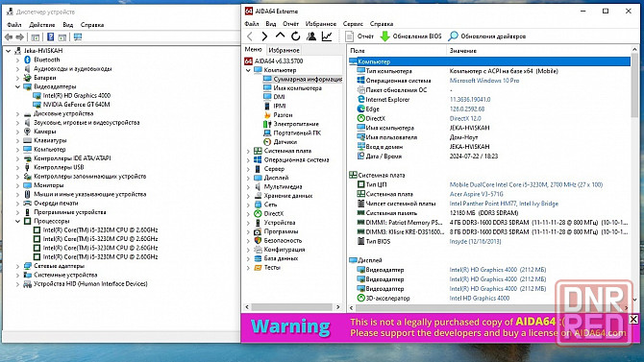Image resolution: width=644 pixels, height=362 pixels.
Task: Select Камеры in Device Manager
Action: point(45,132)
